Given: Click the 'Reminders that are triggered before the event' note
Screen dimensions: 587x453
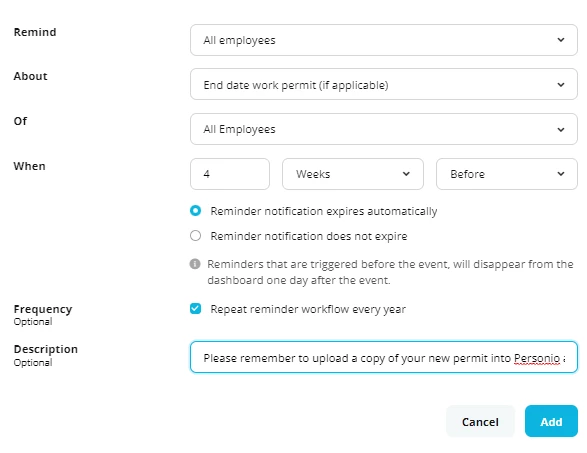Looking at the screenshot, I should coord(390,272).
